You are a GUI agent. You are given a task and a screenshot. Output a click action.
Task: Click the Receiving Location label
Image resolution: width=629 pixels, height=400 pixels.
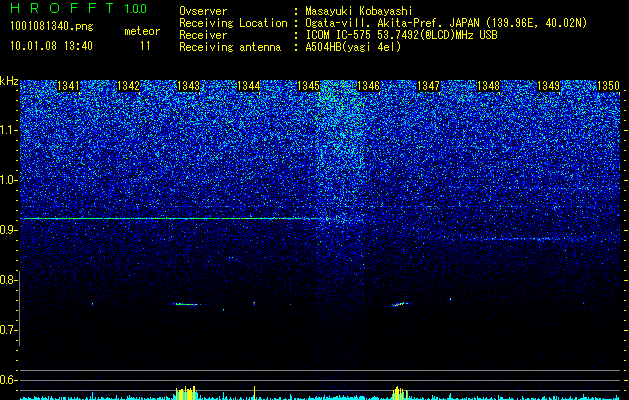(x=233, y=23)
